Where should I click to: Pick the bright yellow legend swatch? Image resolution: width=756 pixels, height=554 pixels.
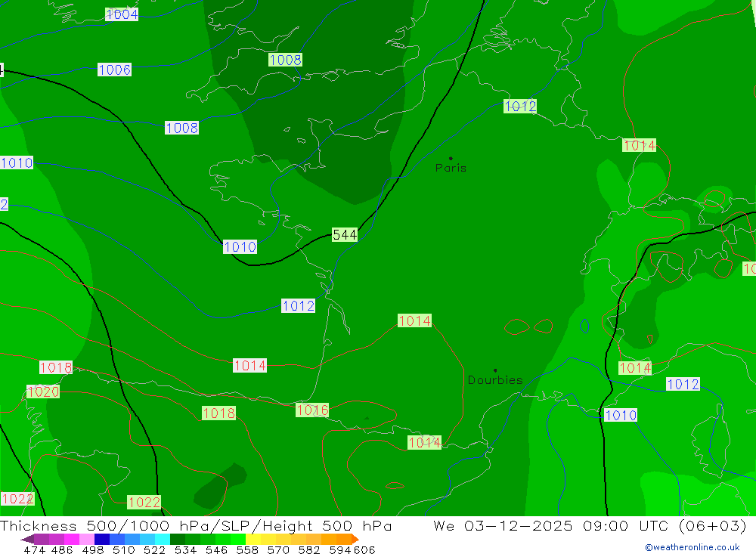click(x=253, y=539)
